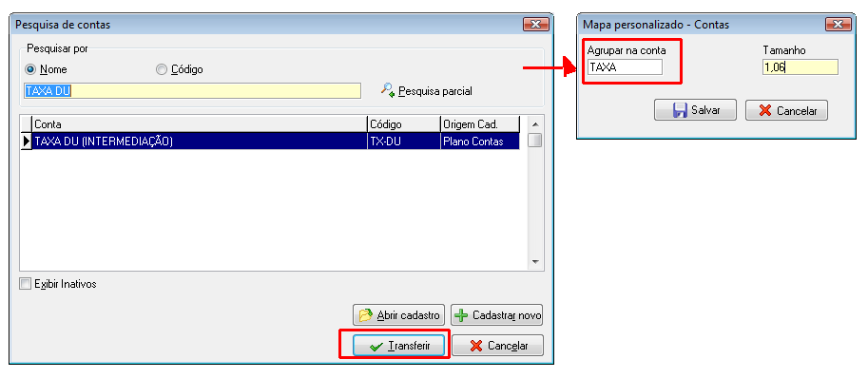Click the folder icon on Abrir cadastro
Viewport: 868px width, 378px height.
coord(365,315)
